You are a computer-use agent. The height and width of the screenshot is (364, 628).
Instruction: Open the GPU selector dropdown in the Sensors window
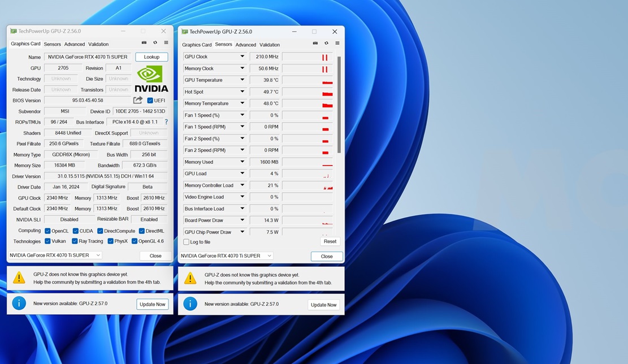226,256
